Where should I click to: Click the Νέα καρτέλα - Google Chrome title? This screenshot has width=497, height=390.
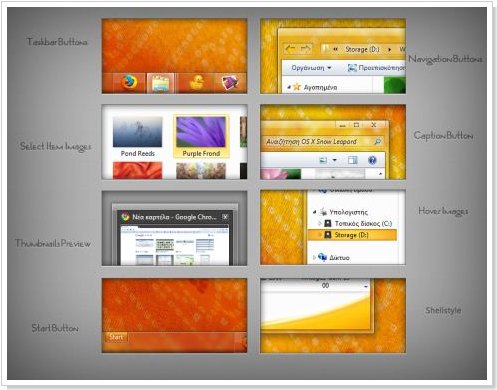click(x=174, y=217)
